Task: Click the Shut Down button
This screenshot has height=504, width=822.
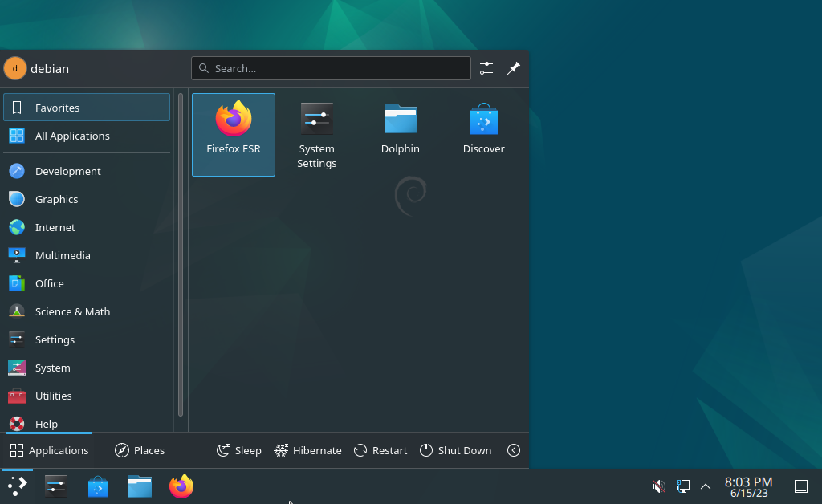Action: [455, 450]
